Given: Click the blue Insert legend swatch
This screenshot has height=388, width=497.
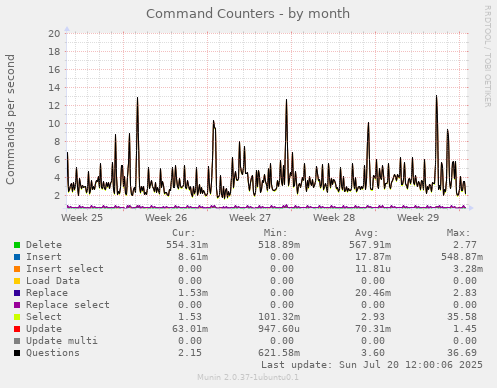Looking at the screenshot, I should click(17, 257).
